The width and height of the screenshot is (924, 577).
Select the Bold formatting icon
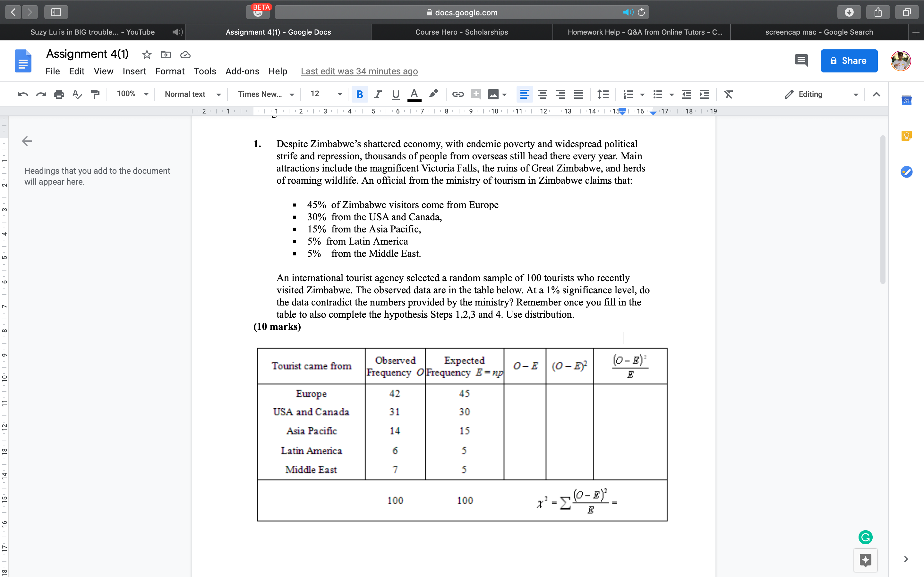pyautogui.click(x=359, y=94)
